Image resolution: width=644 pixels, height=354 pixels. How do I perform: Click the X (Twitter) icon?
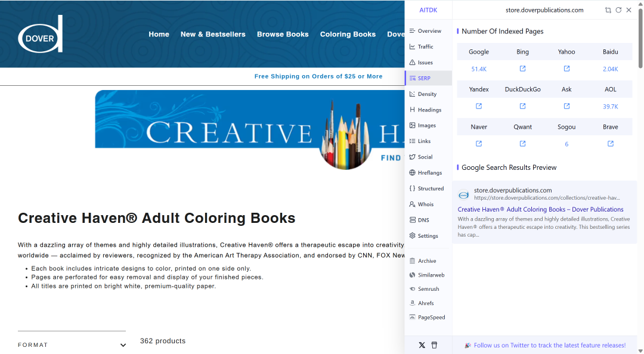[422, 346]
